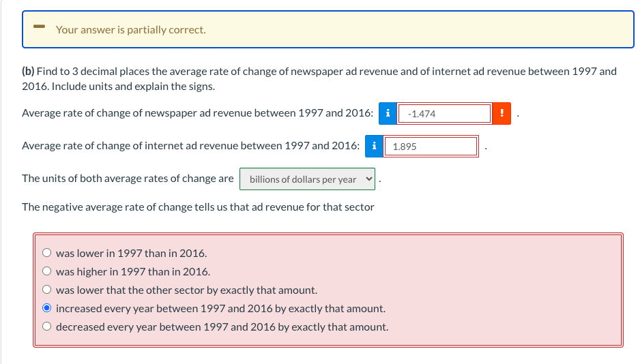Screen dimensions: 638x364
Task: Select 'was higher in 1997 than in 2016'
Action: [47, 271]
